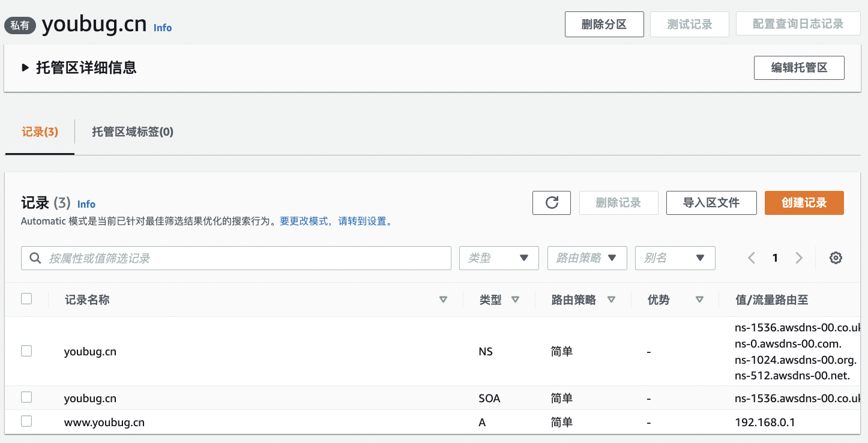Image resolution: width=868 pixels, height=443 pixels.
Task: Click www.youbug.cn record name
Action: pos(104,423)
